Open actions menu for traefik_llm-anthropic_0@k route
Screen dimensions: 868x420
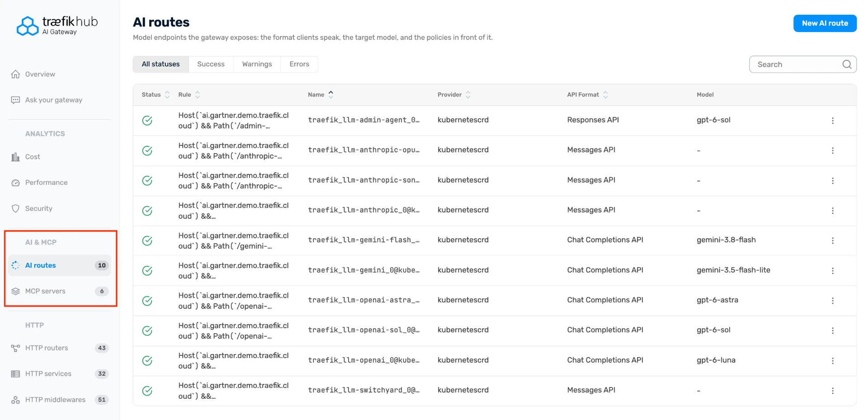pos(833,211)
